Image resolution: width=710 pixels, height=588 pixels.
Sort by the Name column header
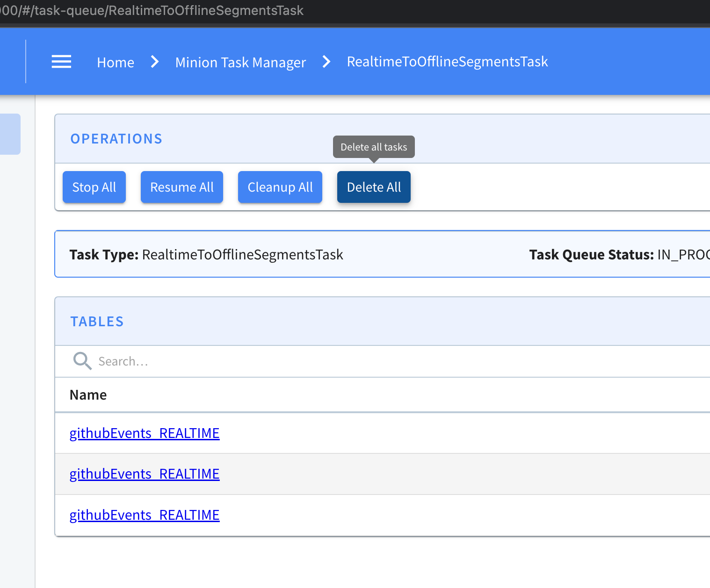[88, 395]
